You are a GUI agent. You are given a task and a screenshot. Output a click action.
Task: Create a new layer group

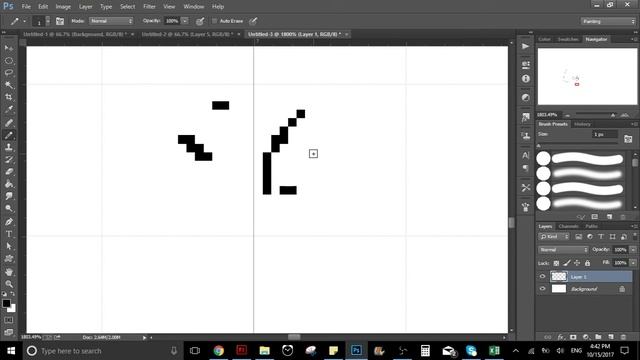(x=598, y=337)
